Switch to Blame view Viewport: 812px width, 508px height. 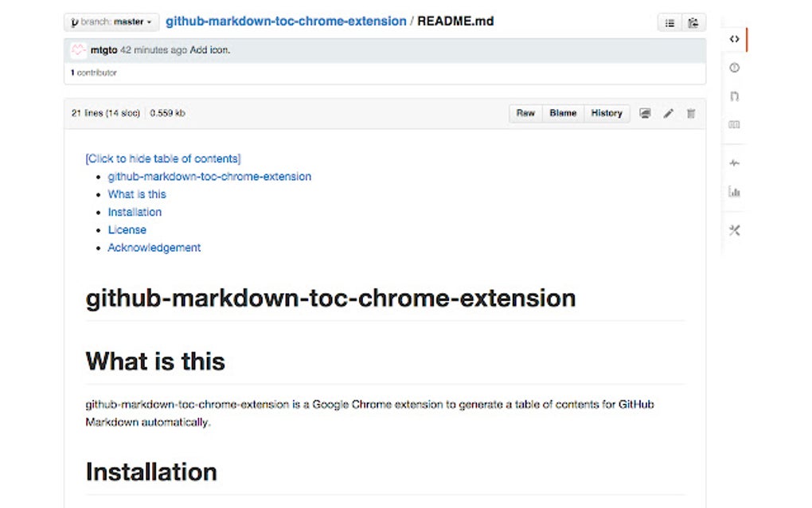coord(563,113)
